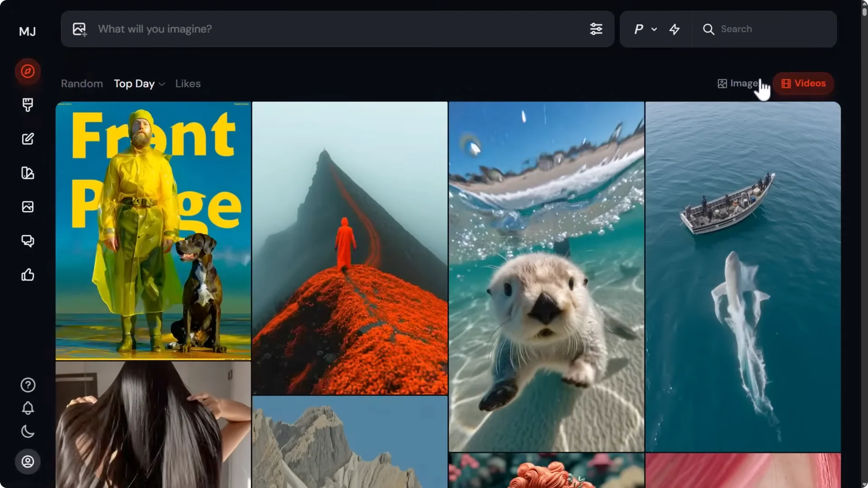Toggle dark mode with the moon icon
868x488 pixels.
coord(28,432)
